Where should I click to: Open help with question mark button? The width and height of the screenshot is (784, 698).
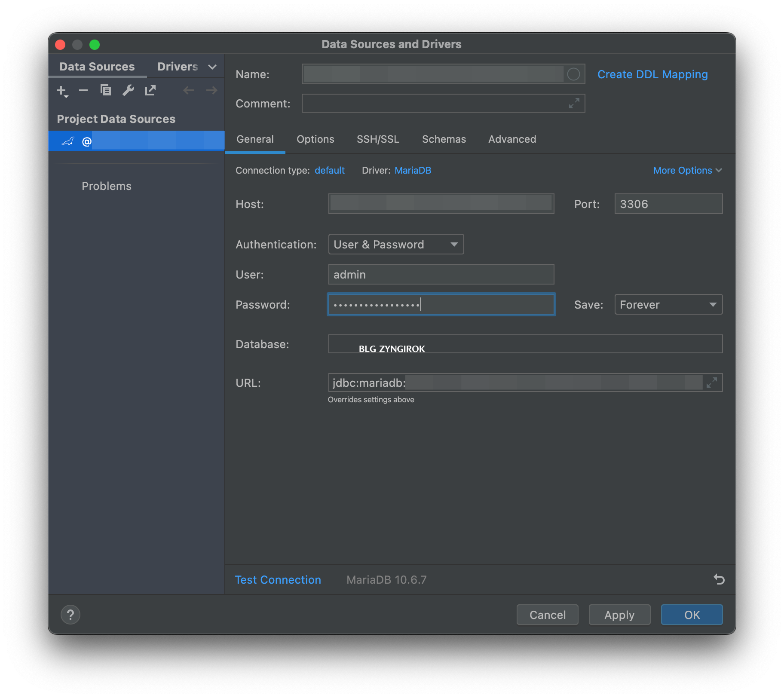(70, 615)
